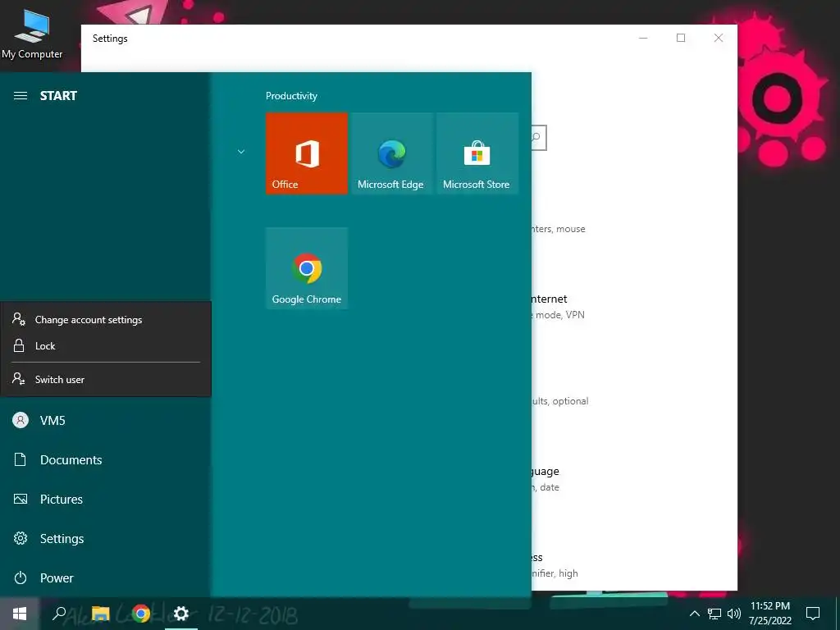Open the volume speaker icon
The image size is (840, 630).
click(x=734, y=614)
